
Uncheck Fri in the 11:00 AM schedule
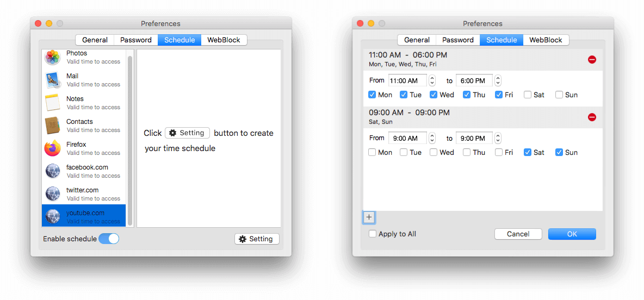[x=499, y=95]
